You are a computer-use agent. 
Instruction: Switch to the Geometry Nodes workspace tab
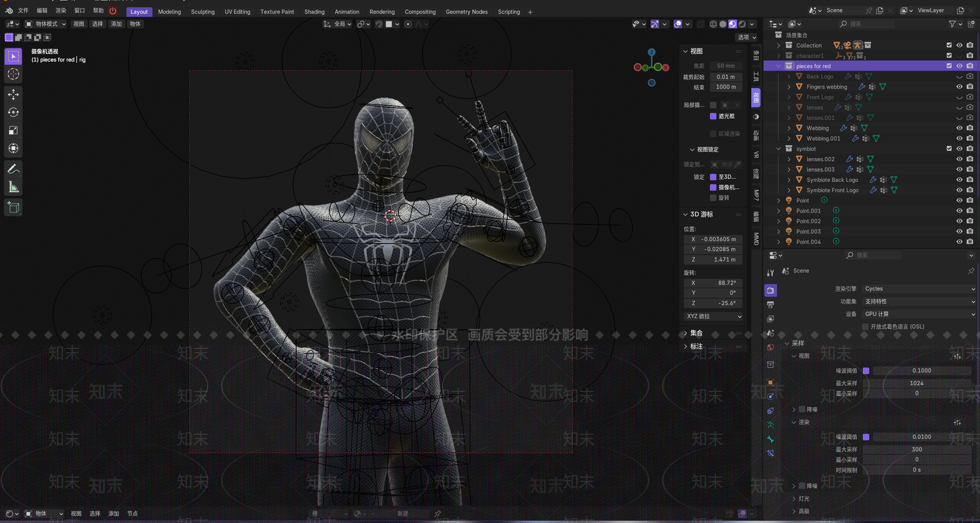pyautogui.click(x=467, y=12)
